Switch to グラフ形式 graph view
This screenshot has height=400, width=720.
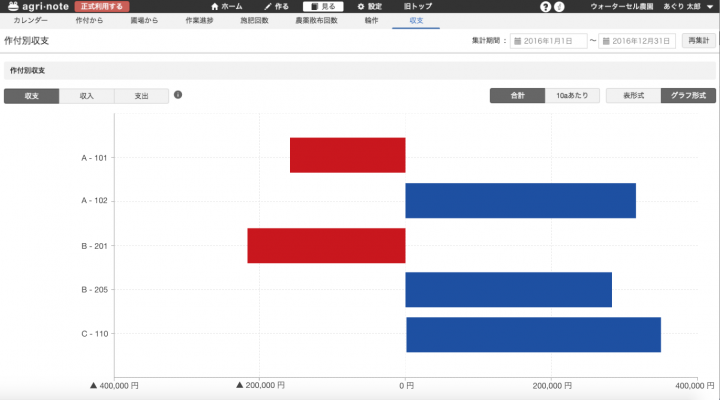click(688, 96)
